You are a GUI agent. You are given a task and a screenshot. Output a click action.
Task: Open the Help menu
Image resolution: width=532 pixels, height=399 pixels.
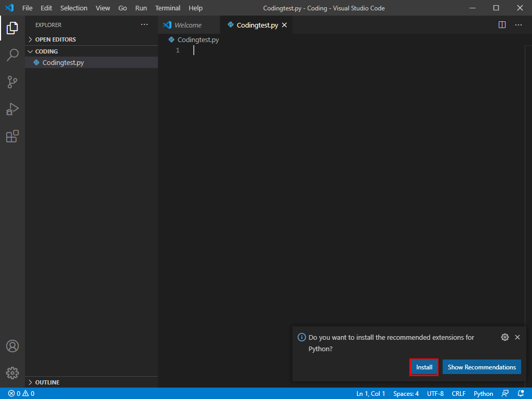point(195,8)
